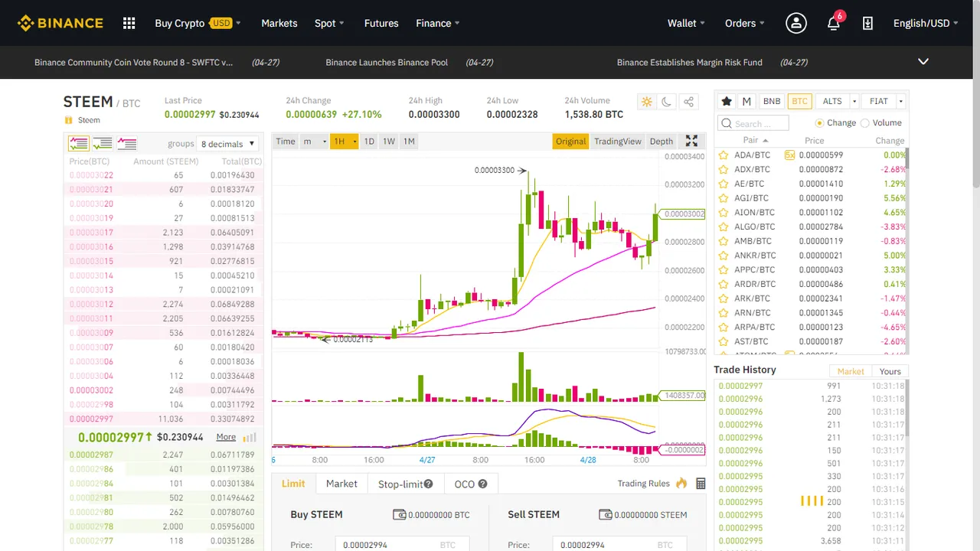Open the Trading Rules link
The width and height of the screenshot is (980, 551).
644,483
